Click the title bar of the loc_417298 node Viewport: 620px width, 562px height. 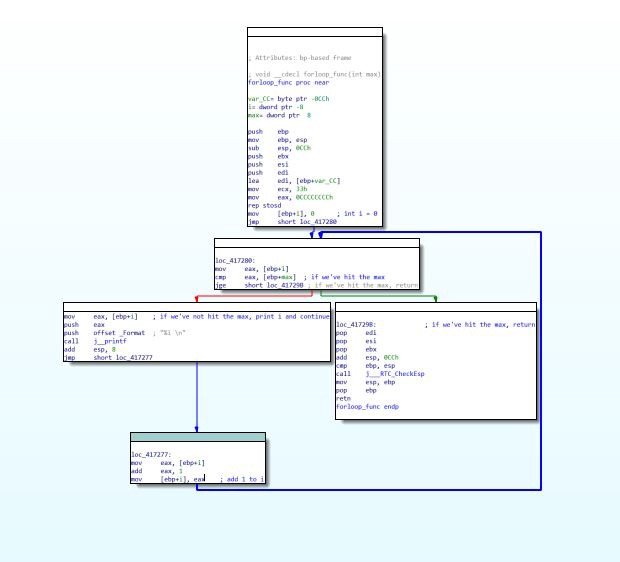click(436, 307)
